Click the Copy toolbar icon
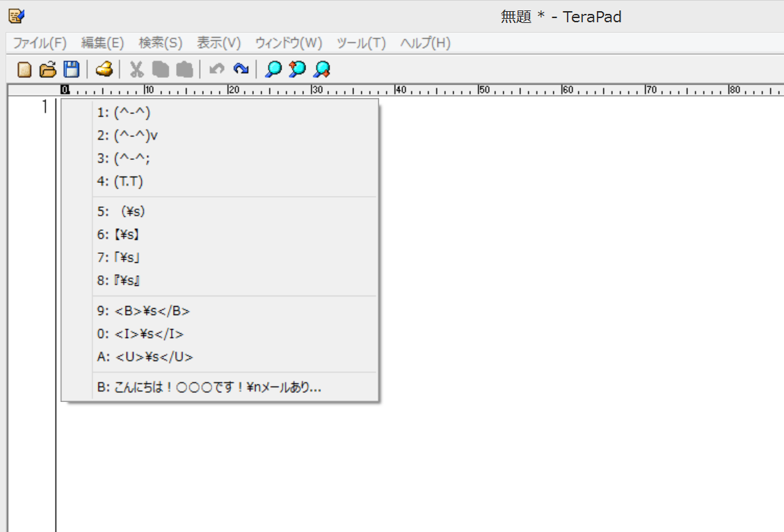 pyautogui.click(x=160, y=69)
